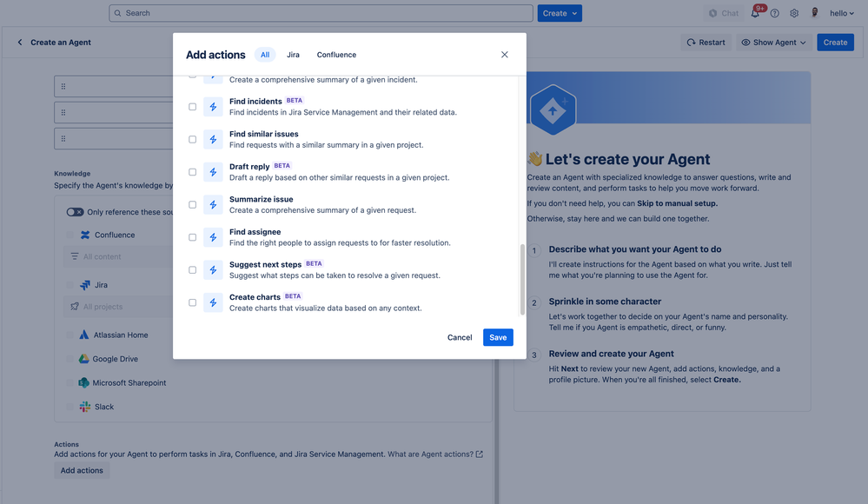Check the Find incidents action

click(192, 107)
